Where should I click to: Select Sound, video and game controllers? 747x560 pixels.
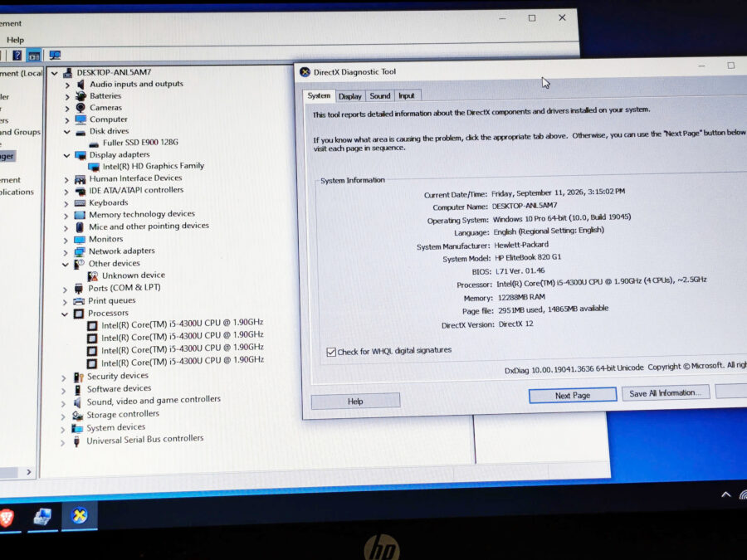coord(154,401)
